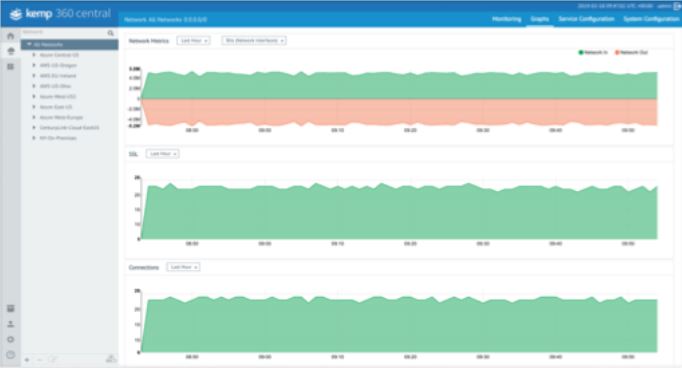Image resolution: width=682 pixels, height=368 pixels.
Task: Switch to the Monitoring tab
Action: [507, 19]
